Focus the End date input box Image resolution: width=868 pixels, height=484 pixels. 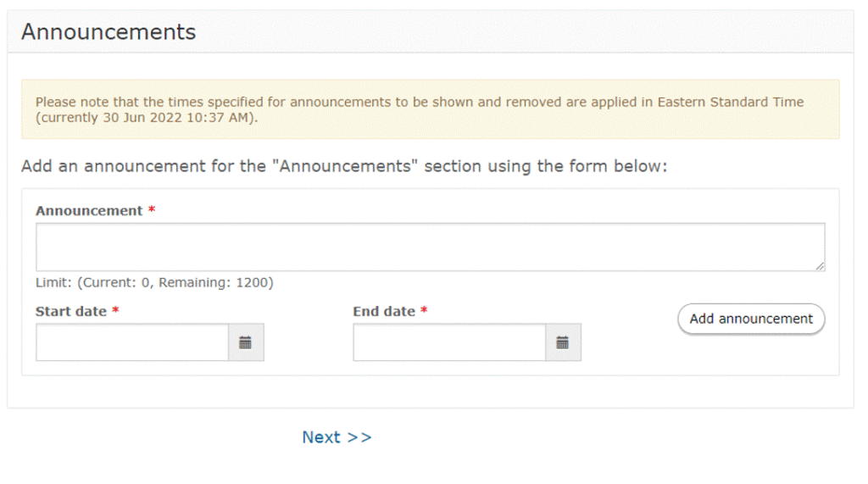tap(449, 342)
